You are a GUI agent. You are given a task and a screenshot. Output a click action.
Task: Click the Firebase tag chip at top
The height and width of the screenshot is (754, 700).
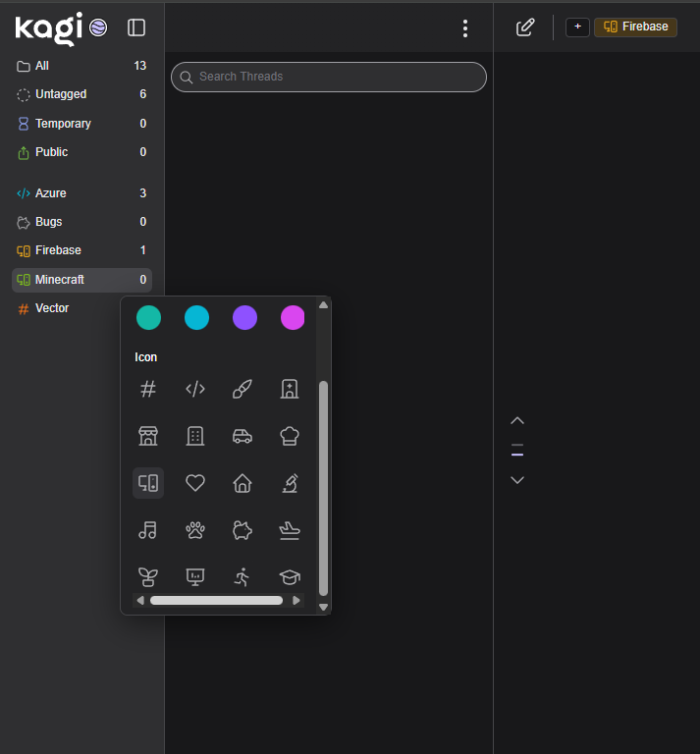pyautogui.click(x=635, y=27)
